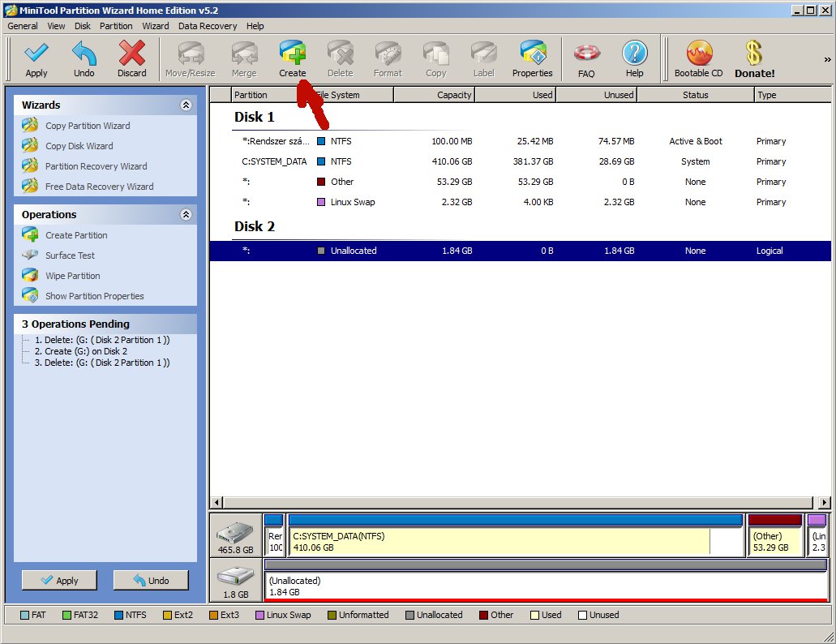Screen dimensions: 836x644
Task: Select the Linux Swap partition row
Action: (x=521, y=202)
